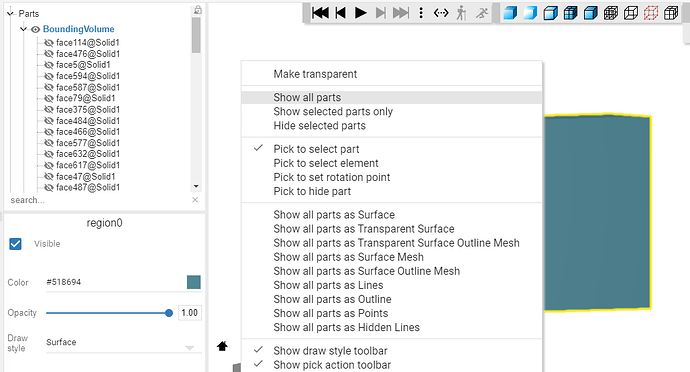Open animation options three-dot menu
Screen dimensions: 690x372
pos(421,13)
